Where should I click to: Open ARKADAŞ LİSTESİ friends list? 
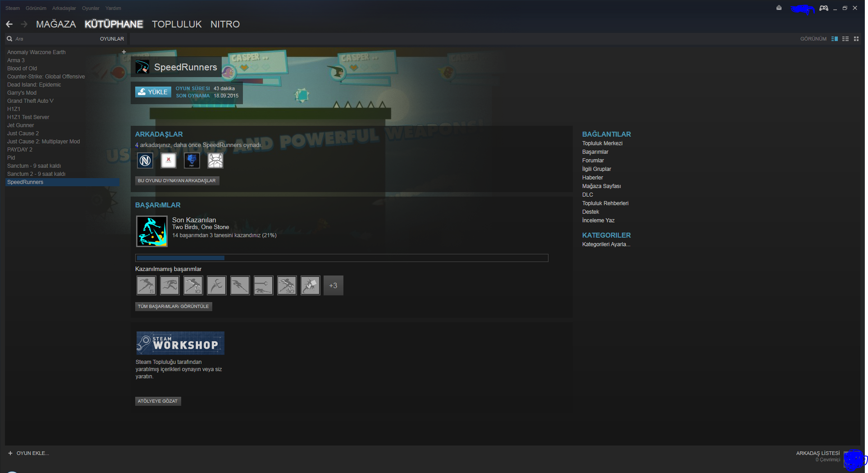(x=818, y=453)
